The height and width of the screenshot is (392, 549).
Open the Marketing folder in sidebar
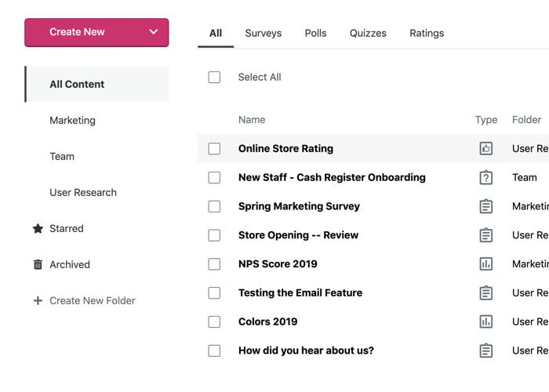coord(72,121)
